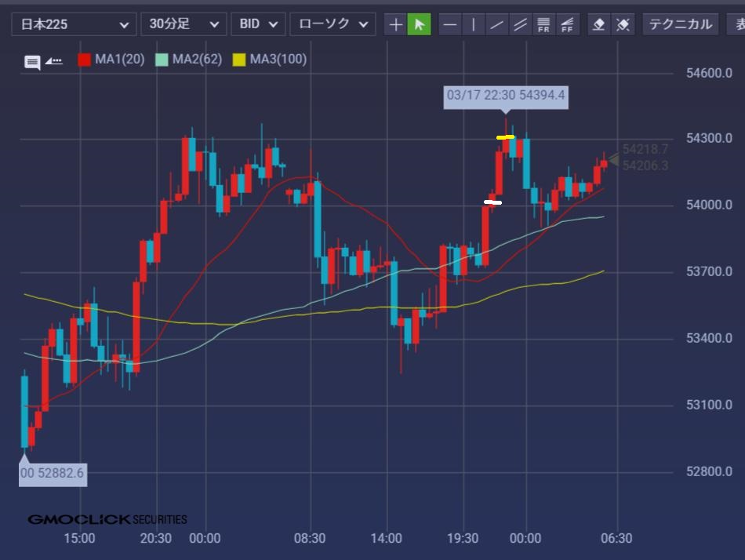Pick the Fibonacci retracement FR tool

click(543, 24)
